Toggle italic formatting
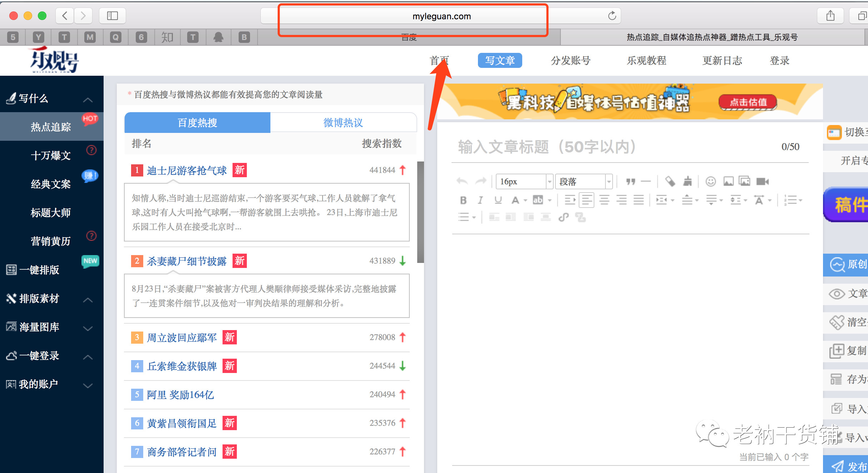868x473 pixels. click(x=480, y=200)
